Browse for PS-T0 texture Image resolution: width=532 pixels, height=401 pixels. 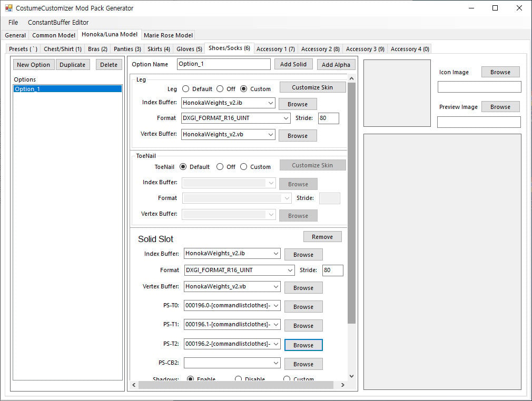303,307
